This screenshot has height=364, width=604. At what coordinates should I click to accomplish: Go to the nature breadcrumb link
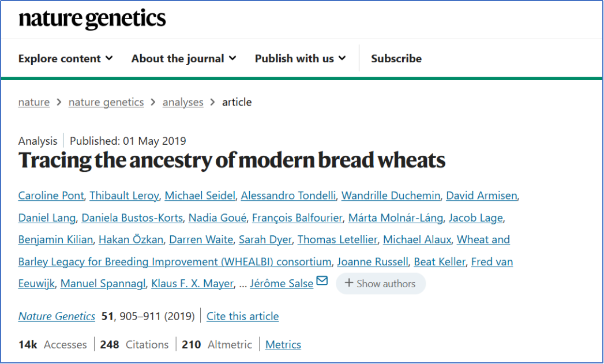[x=34, y=102]
